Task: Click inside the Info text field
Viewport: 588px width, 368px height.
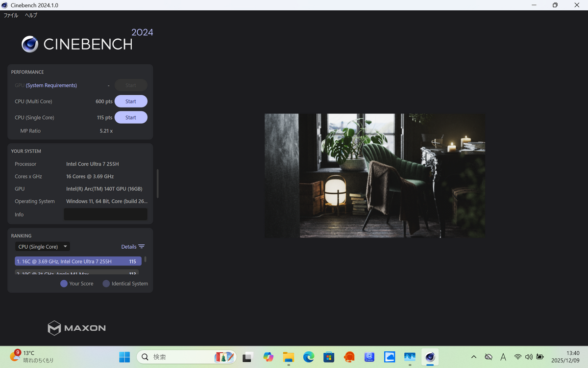Action: coord(105,214)
